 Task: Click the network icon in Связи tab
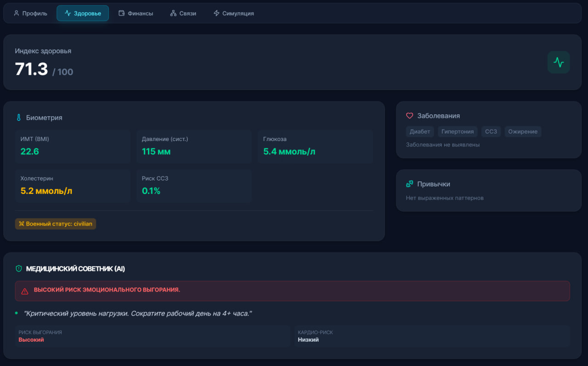173,13
